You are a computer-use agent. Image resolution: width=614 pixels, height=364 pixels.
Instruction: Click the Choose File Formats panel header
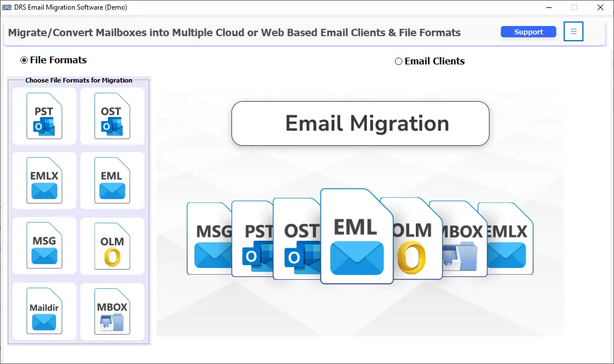pyautogui.click(x=79, y=80)
